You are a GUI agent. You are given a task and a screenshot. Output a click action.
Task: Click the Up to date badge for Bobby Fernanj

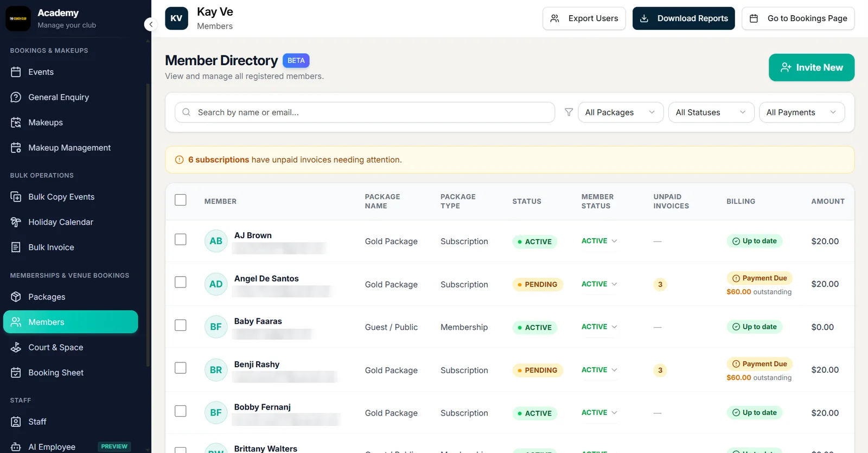pyautogui.click(x=754, y=413)
